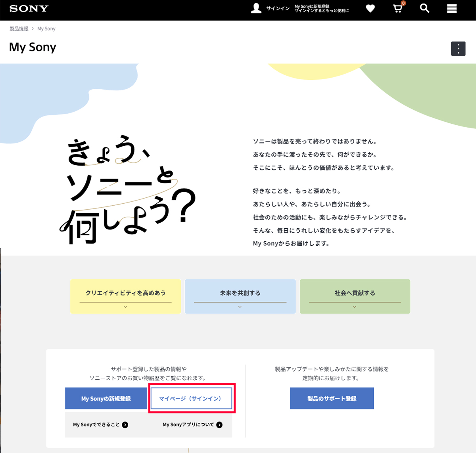Open the My Sonyアプリについて link
The image size is (476, 453).
pos(192,425)
